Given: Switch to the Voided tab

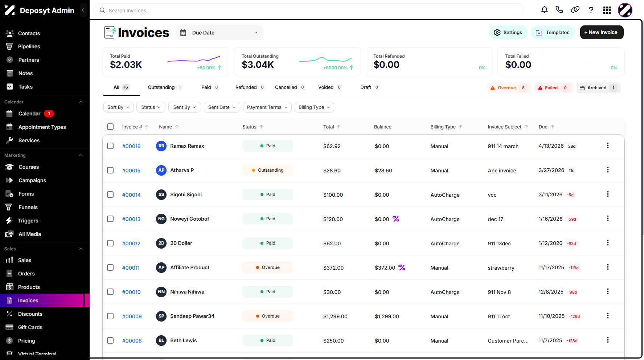Looking at the screenshot, I should [329, 87].
